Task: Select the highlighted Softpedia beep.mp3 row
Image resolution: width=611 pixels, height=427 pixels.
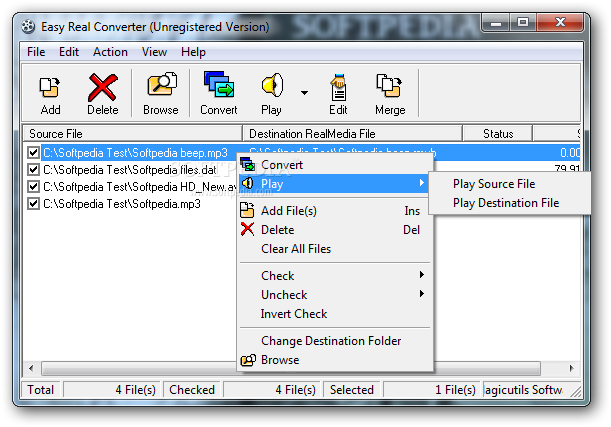Action: click(135, 153)
